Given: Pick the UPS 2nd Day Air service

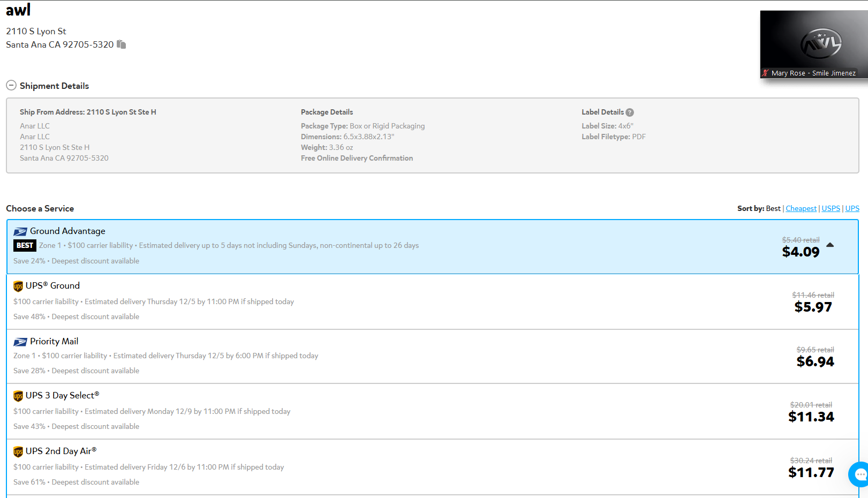Looking at the screenshot, I should click(x=433, y=467).
